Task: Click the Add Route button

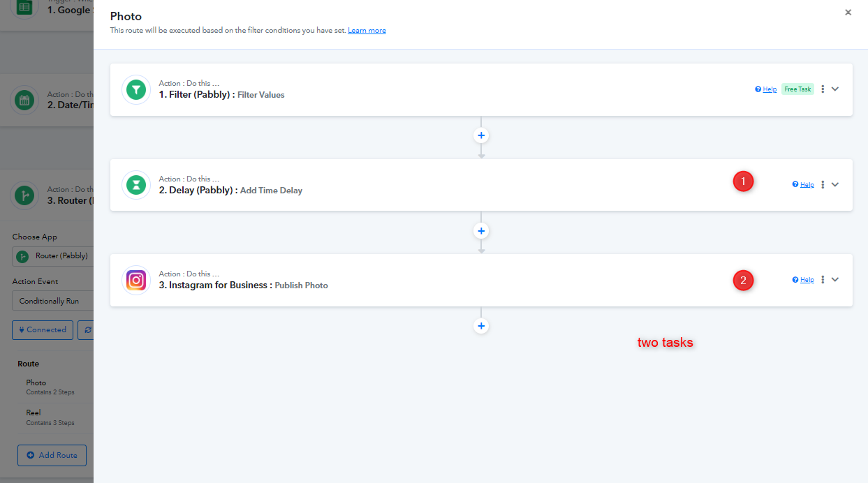Action: [x=52, y=455]
